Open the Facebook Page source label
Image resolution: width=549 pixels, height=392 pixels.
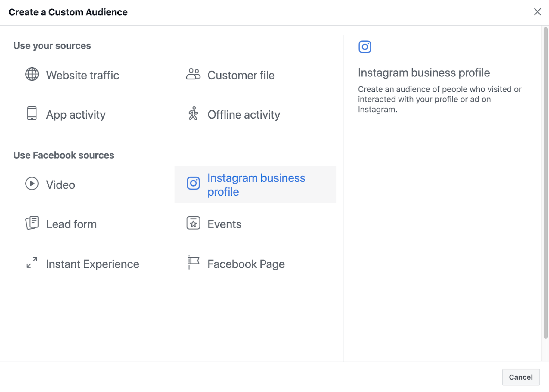246,264
